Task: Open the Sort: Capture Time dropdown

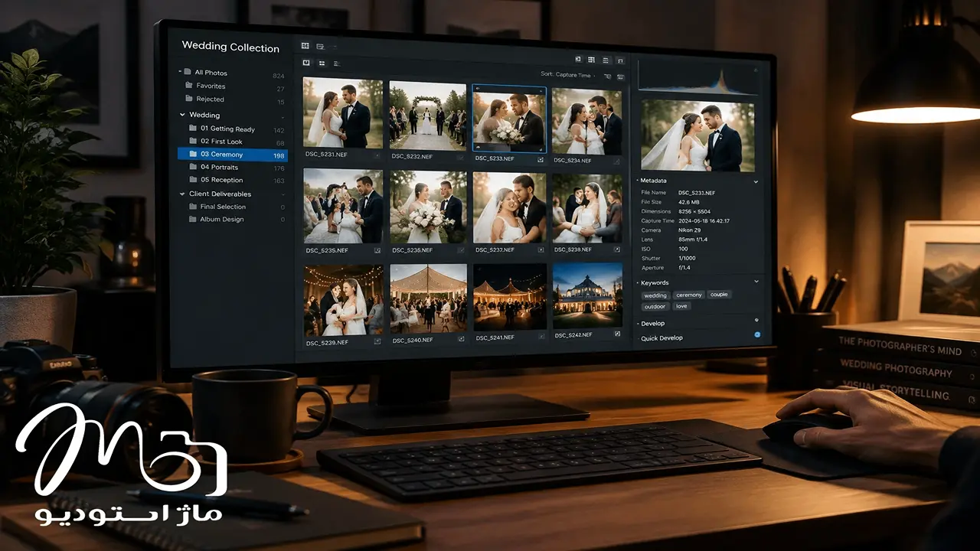Action: 567,75
